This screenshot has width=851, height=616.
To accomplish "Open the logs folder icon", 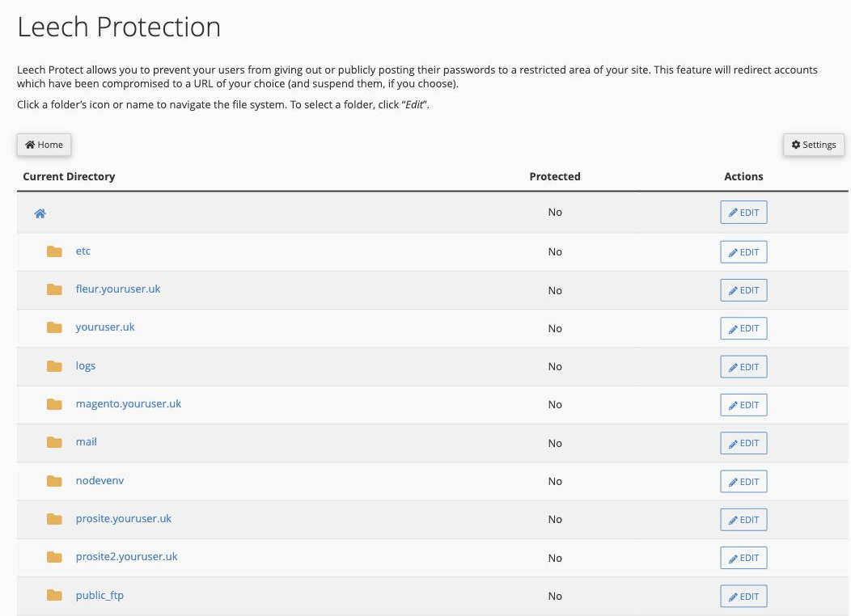I will coord(54,366).
